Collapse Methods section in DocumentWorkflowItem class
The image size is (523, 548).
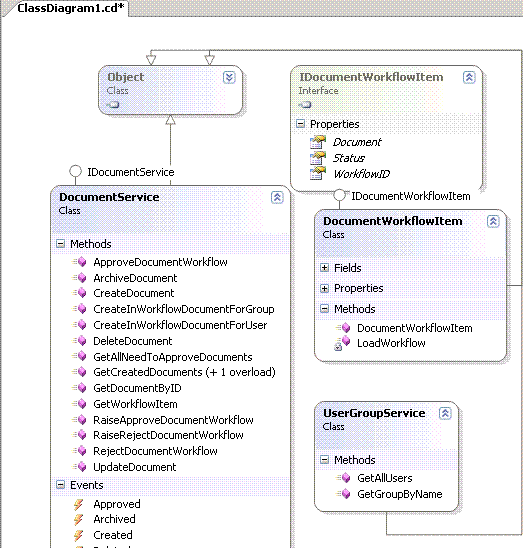[x=324, y=309]
